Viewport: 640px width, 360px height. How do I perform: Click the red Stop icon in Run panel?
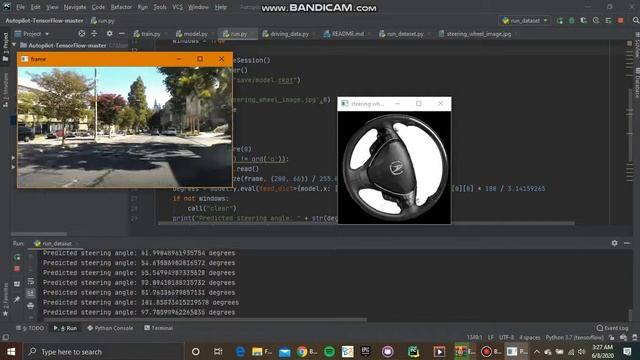[17, 269]
